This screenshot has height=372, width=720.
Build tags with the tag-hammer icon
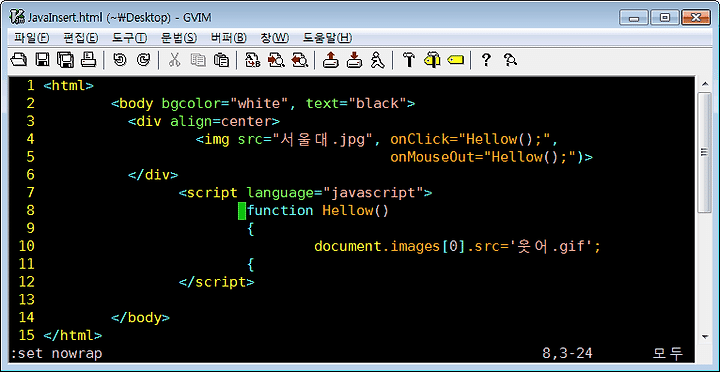[x=432, y=60]
